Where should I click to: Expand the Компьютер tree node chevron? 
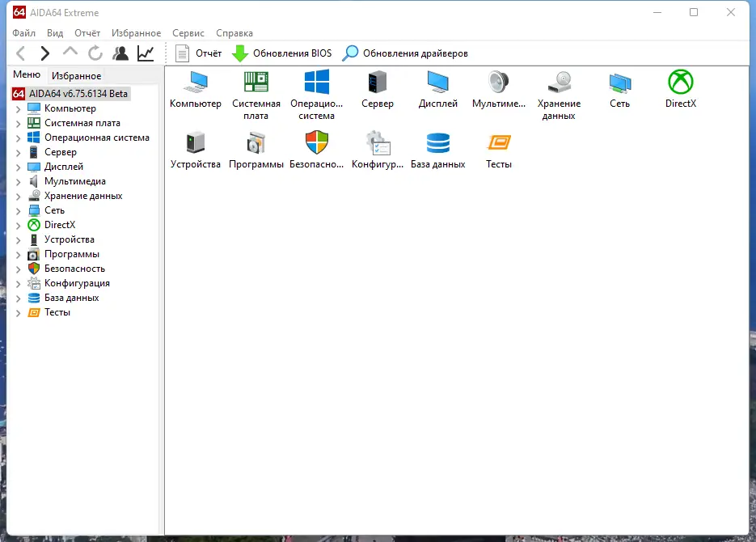[x=18, y=109]
